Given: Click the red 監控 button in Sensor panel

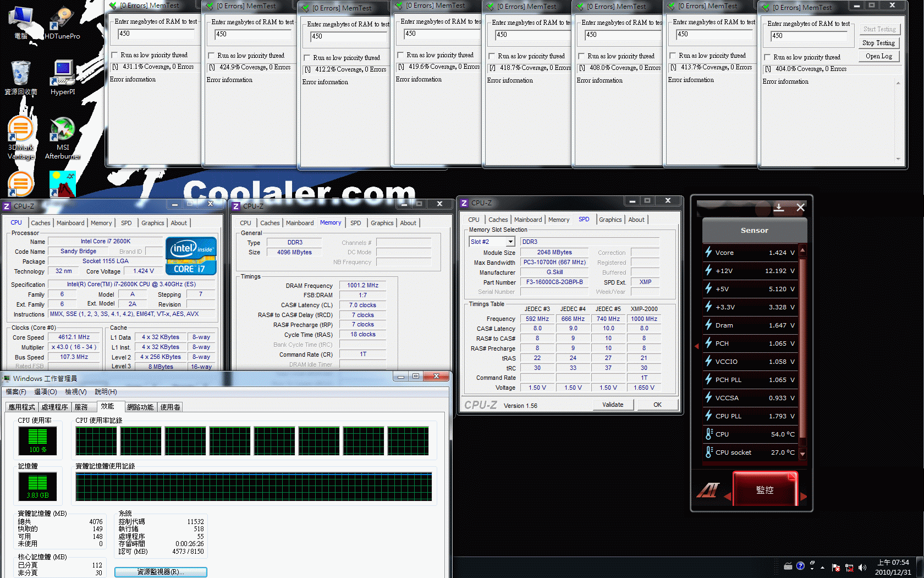Looking at the screenshot, I should (765, 489).
